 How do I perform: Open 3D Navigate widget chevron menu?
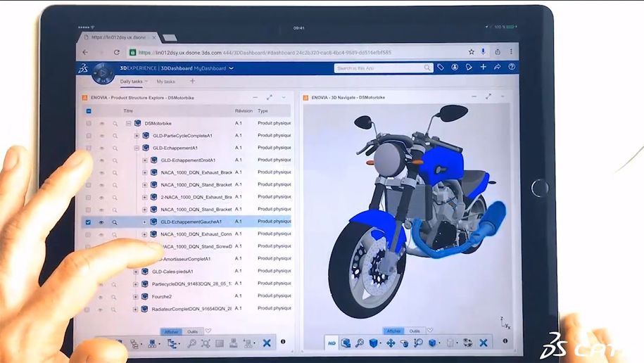[x=503, y=96]
